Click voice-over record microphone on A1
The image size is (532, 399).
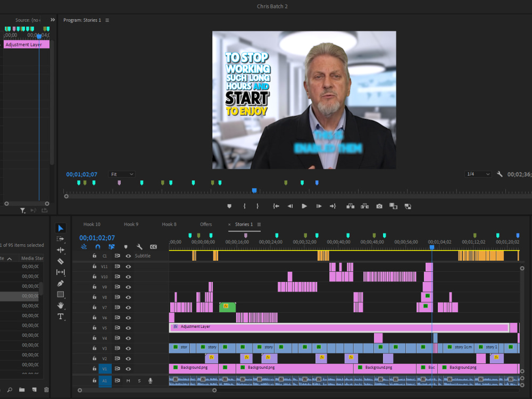coord(151,381)
